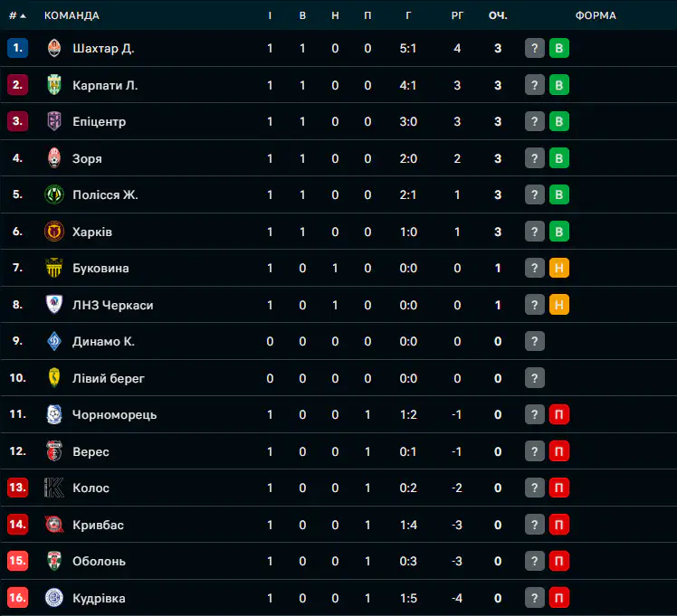
Task: Click the blue rank 1 position badge
Action: click(x=18, y=48)
